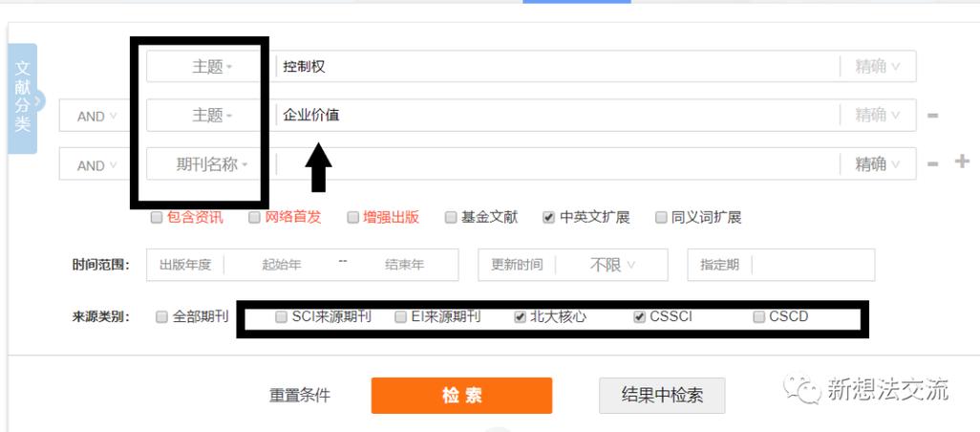Expand the 文献分类 side panel tab
This screenshot has width=980, height=432.
pyautogui.click(x=23, y=98)
